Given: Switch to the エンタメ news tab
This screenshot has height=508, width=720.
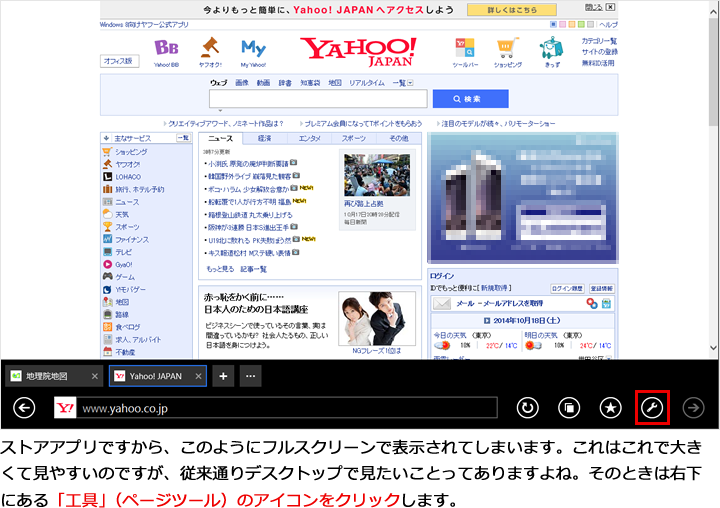Looking at the screenshot, I should point(309,138).
